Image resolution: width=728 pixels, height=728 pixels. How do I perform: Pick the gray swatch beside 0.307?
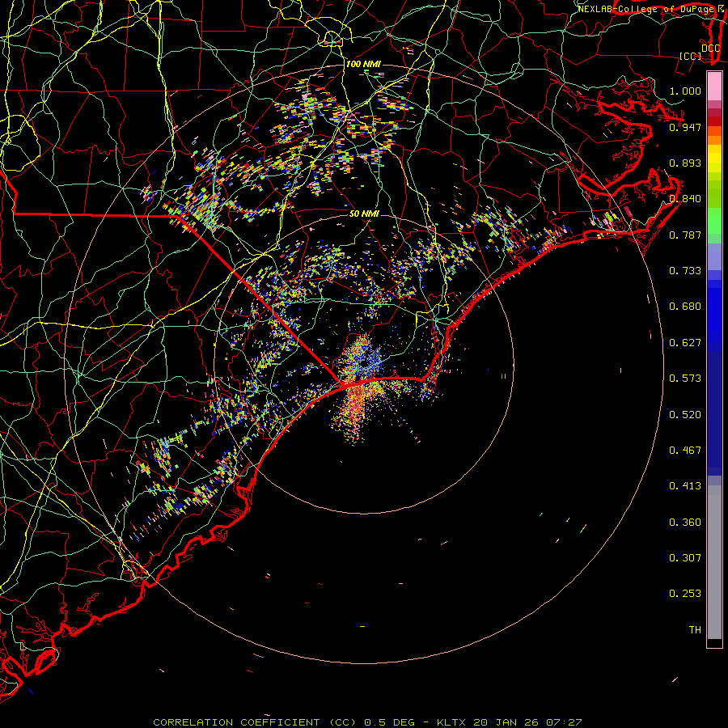[x=714, y=562]
